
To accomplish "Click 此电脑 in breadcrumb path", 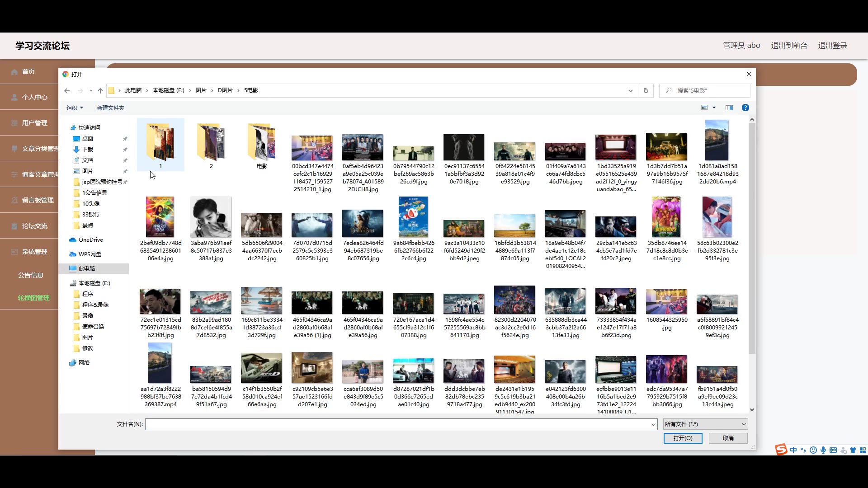I will pos(133,90).
